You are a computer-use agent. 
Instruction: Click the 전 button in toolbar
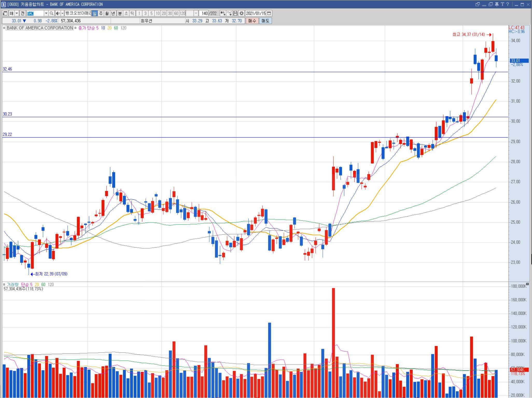point(23,13)
